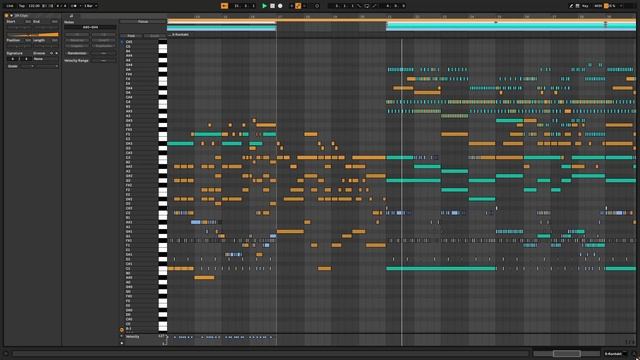Image resolution: width=640 pixels, height=360 pixels.
Task: Toggle the Fold button
Action: click(x=131, y=36)
